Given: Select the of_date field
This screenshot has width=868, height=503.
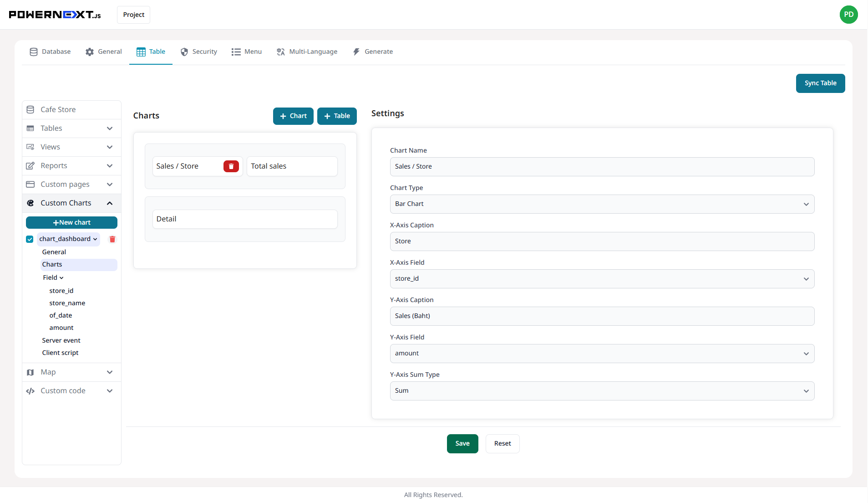Looking at the screenshot, I should [x=61, y=316].
